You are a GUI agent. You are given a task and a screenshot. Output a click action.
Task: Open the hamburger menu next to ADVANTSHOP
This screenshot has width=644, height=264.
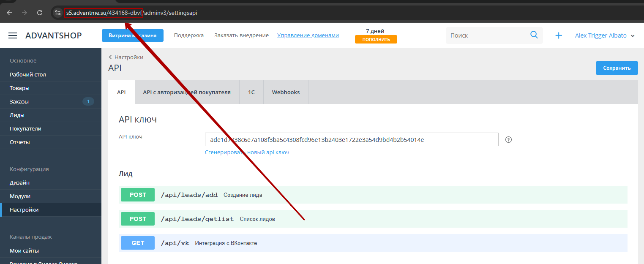13,36
